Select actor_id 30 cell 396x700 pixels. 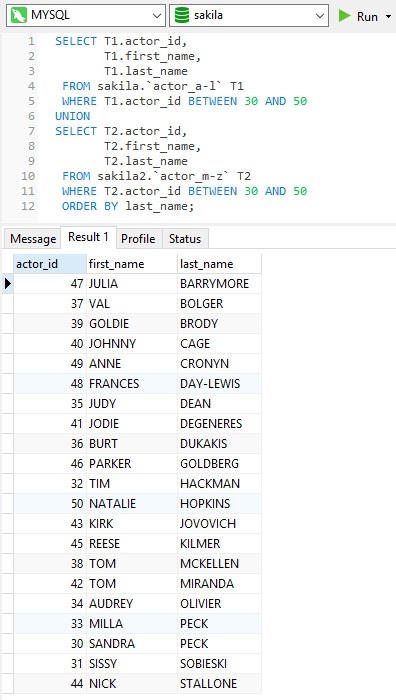click(x=50, y=644)
